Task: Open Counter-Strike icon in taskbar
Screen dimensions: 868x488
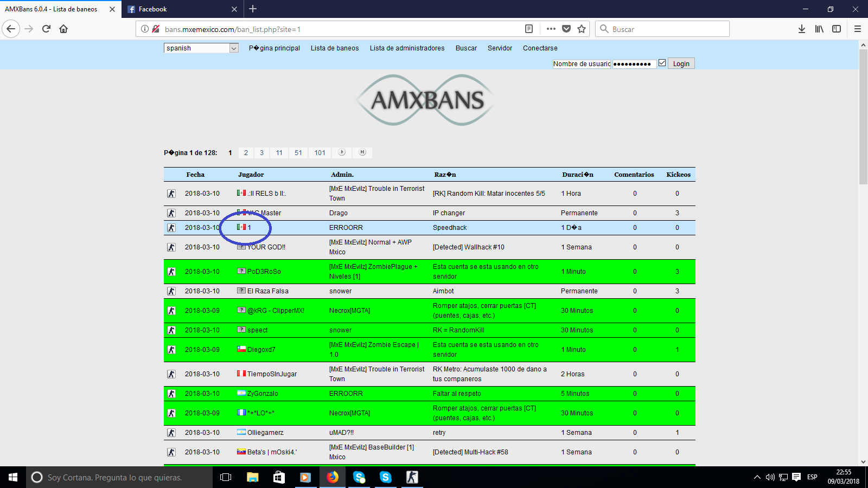Action: 412,477
